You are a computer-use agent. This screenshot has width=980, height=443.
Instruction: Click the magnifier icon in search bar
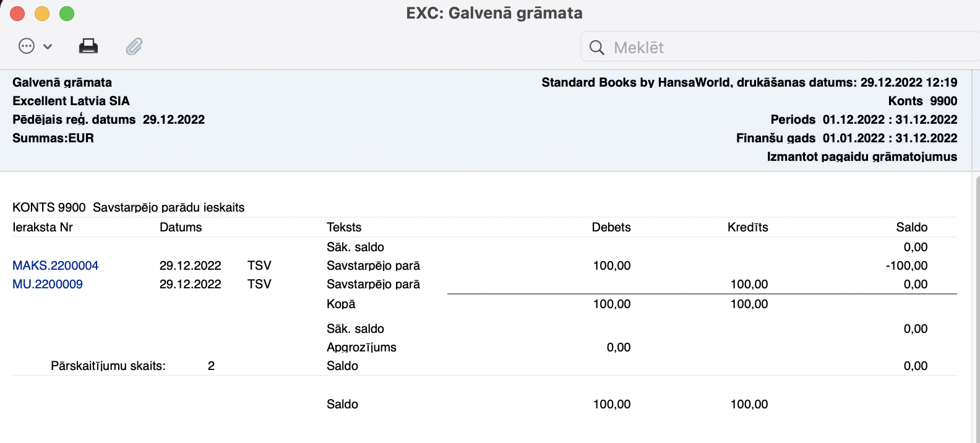(x=596, y=48)
